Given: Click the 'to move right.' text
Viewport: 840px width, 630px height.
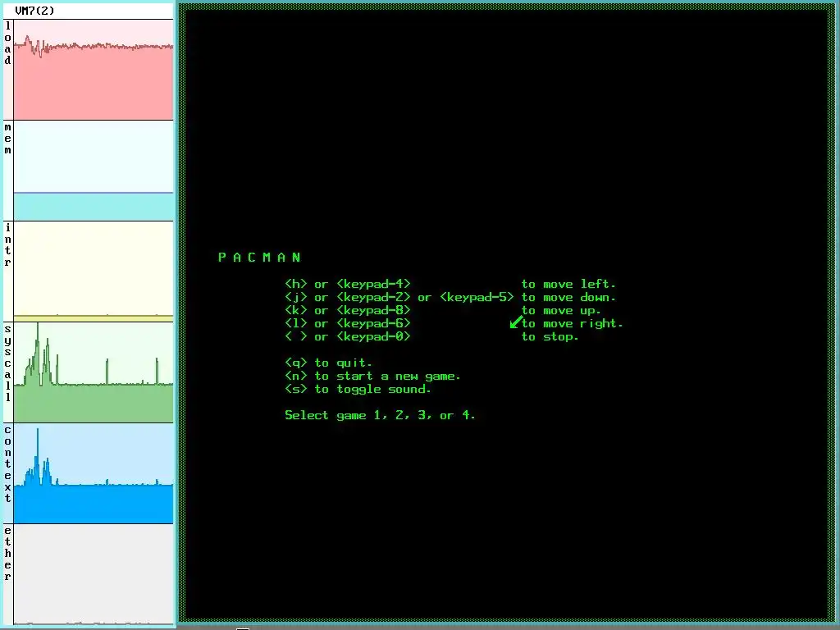Looking at the screenshot, I should click(x=572, y=323).
